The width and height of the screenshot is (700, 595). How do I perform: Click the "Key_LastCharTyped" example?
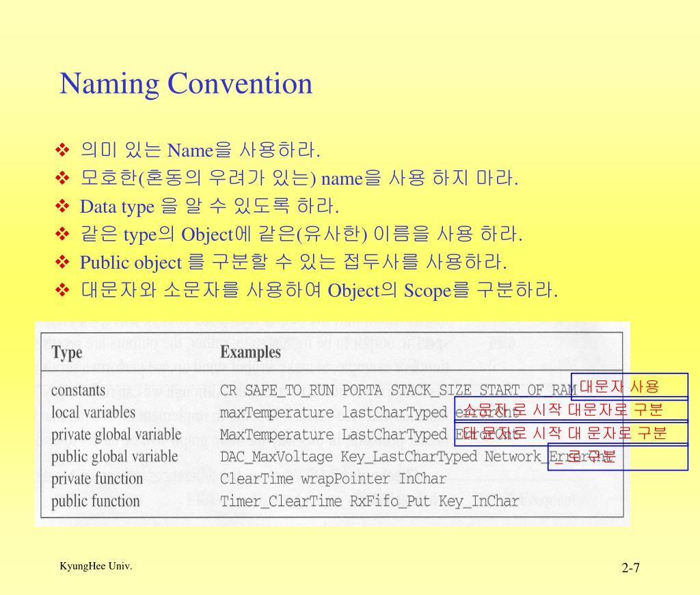click(x=409, y=458)
